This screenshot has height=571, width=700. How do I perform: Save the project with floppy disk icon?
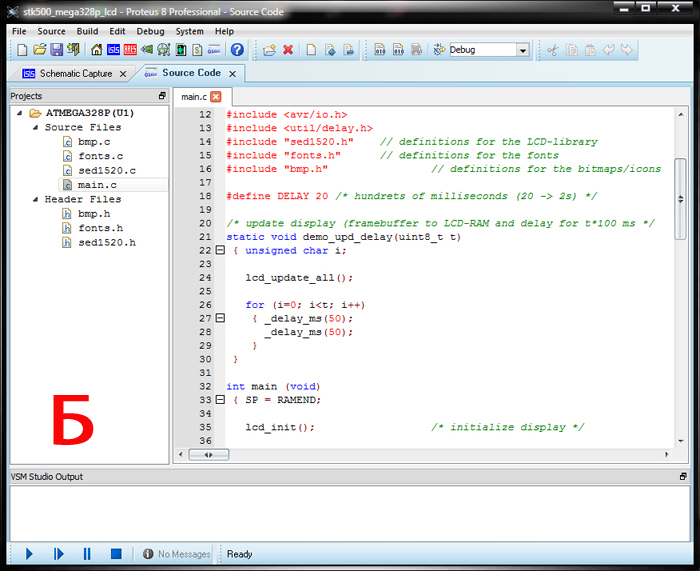click(x=56, y=50)
